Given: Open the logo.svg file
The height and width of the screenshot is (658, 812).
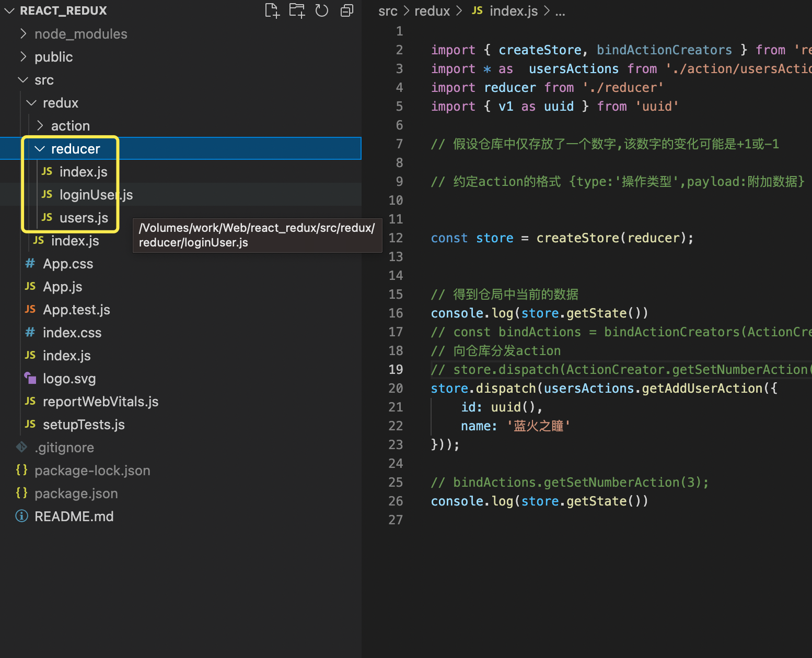Looking at the screenshot, I should pos(181,379).
